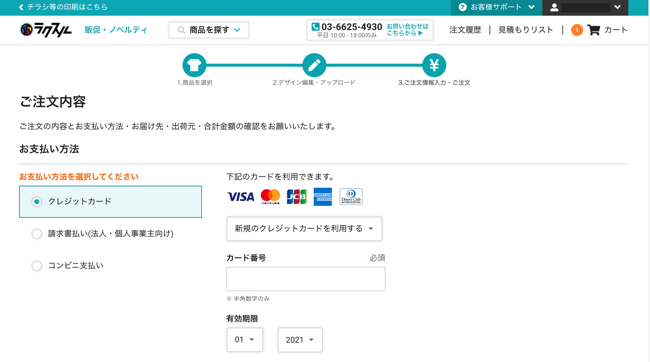Image resolution: width=650 pixels, height=362 pixels.
Task: Click the phone number 03-6625-4930
Action: click(x=352, y=27)
